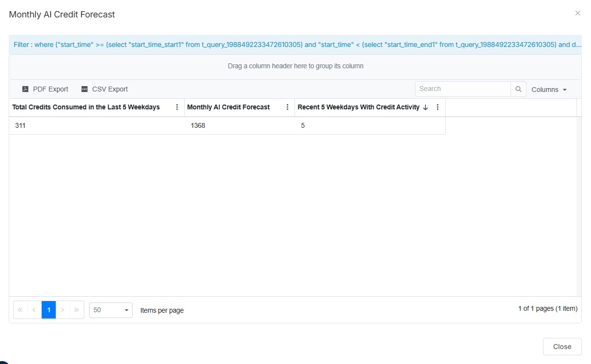Click the CSV Export icon
This screenshot has width=591, height=364.
tap(85, 89)
